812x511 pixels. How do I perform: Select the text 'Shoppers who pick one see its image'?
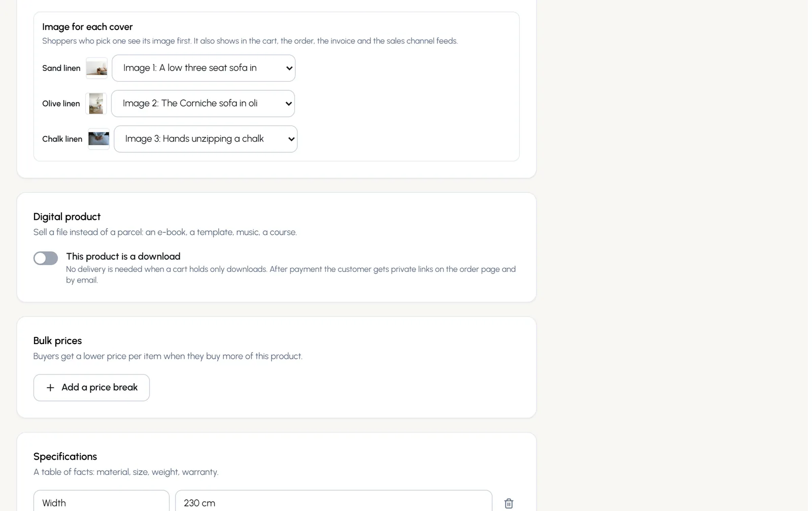250,41
